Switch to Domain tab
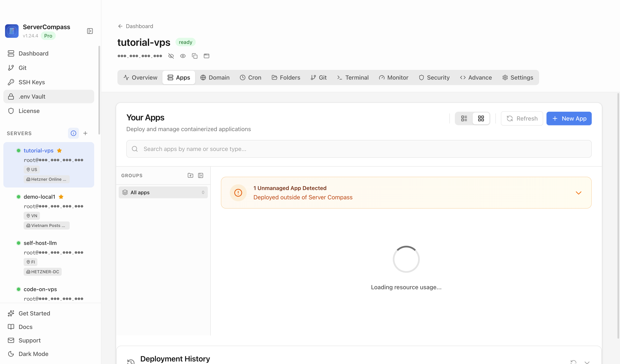This screenshot has height=364, width=620. (x=215, y=77)
